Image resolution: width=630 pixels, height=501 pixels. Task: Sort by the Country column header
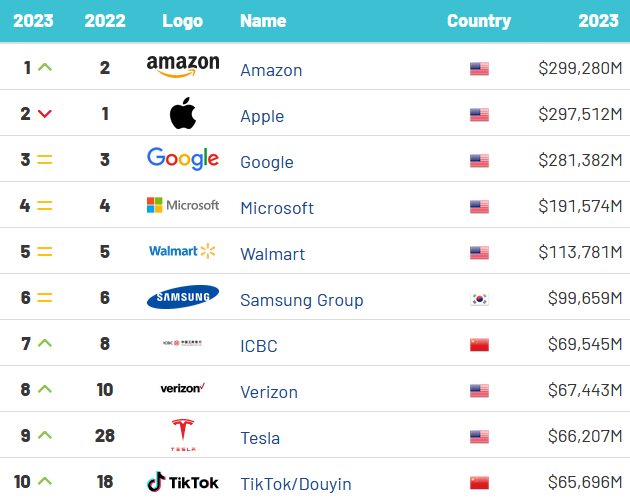coord(478,21)
